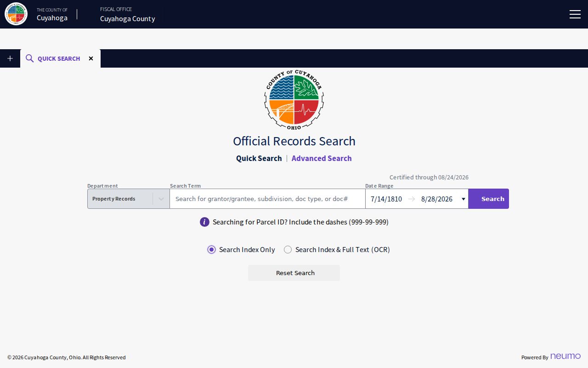Click the Reset Search button
The height and width of the screenshot is (368, 588).
point(294,273)
